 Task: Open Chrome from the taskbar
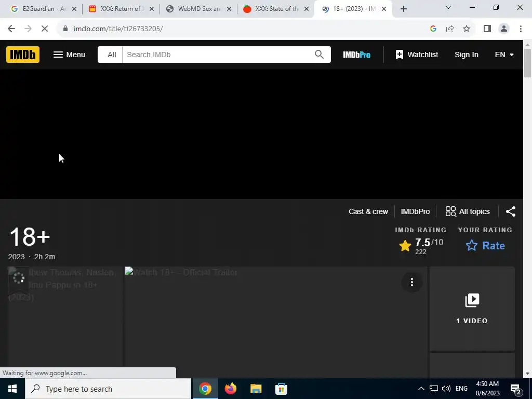pyautogui.click(x=205, y=389)
